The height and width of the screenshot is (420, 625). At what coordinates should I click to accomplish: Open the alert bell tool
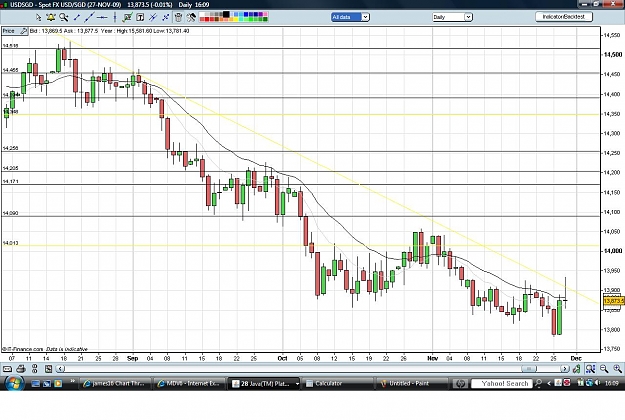pos(51,17)
